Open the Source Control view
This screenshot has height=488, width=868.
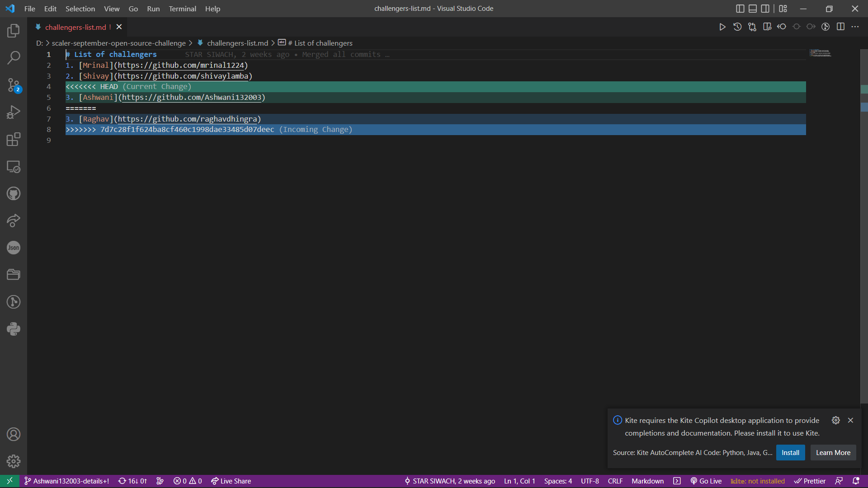coord(14,85)
